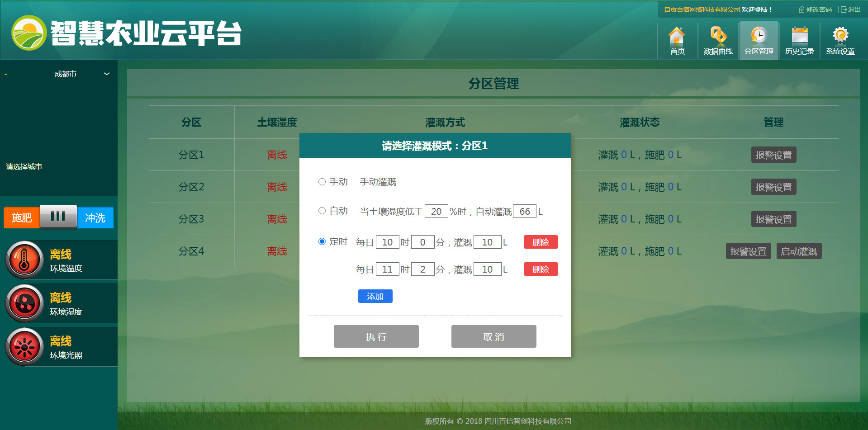
Task: Click the 分区2 row label
Action: [x=191, y=187]
